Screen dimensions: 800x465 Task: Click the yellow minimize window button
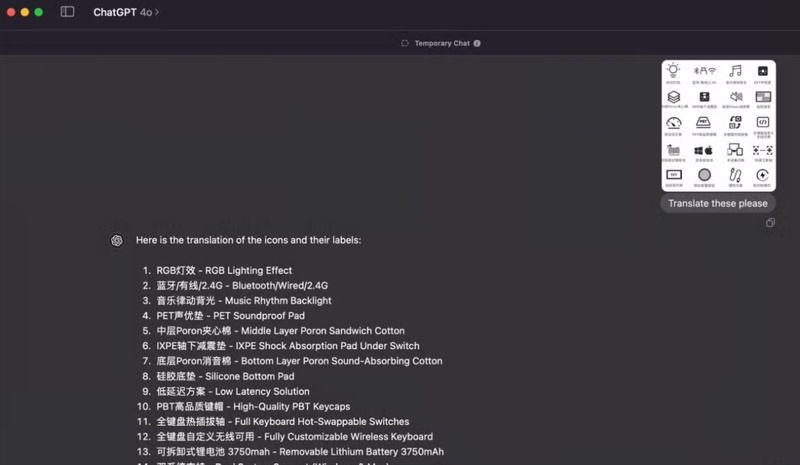coord(24,12)
